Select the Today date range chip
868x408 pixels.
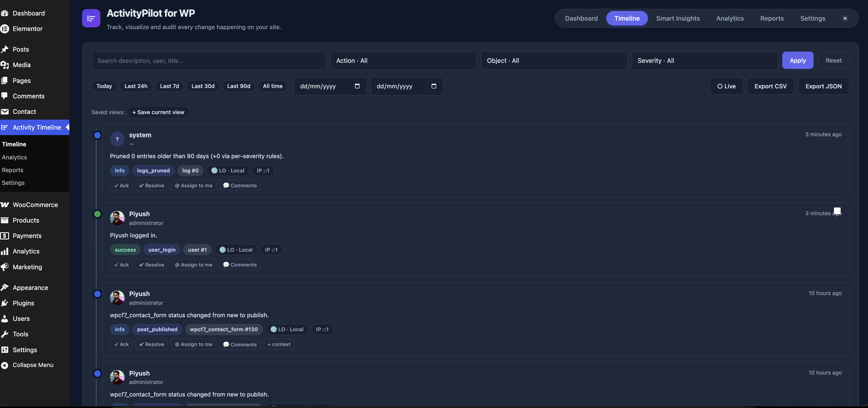click(104, 86)
